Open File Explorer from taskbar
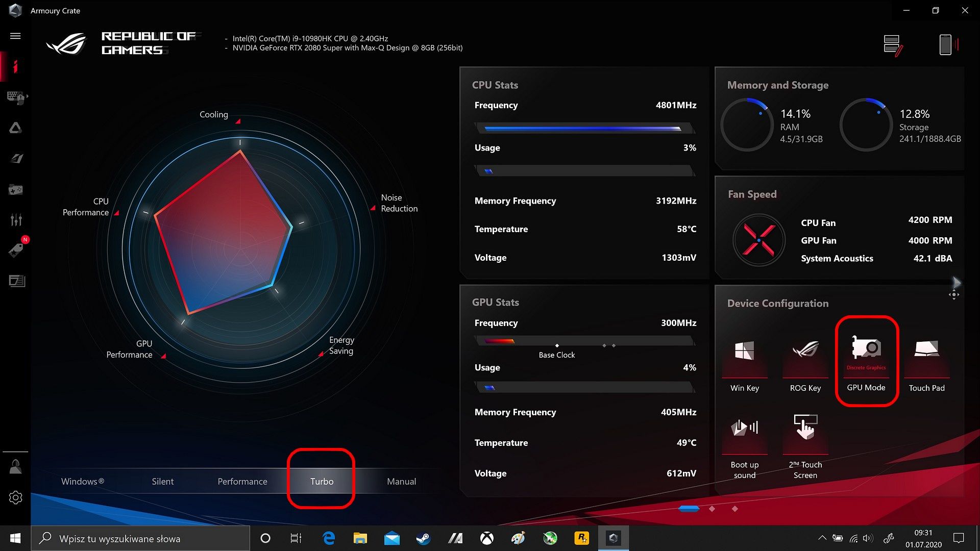Viewport: 980px width, 551px height. [360, 538]
